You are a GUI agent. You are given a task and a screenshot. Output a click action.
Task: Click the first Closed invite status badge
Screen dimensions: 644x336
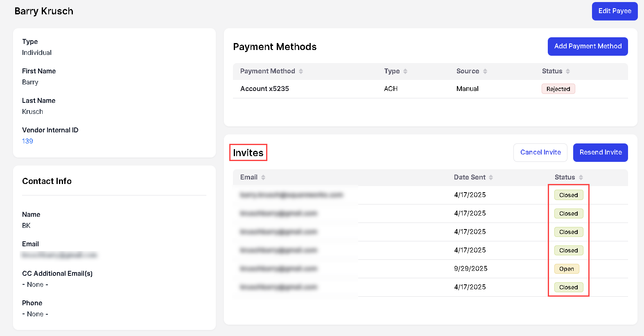pos(568,195)
